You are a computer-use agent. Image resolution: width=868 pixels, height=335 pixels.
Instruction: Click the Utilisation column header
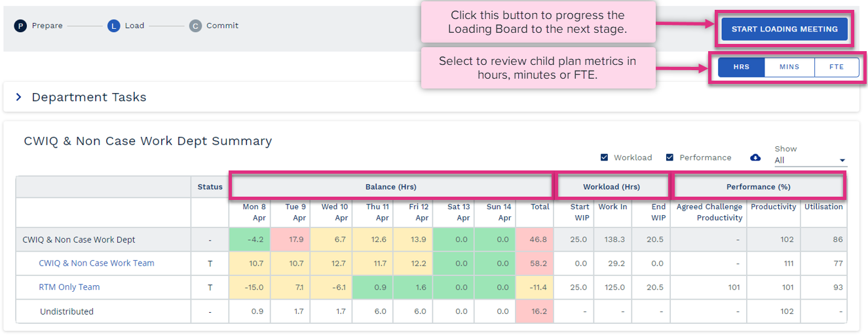(823, 212)
